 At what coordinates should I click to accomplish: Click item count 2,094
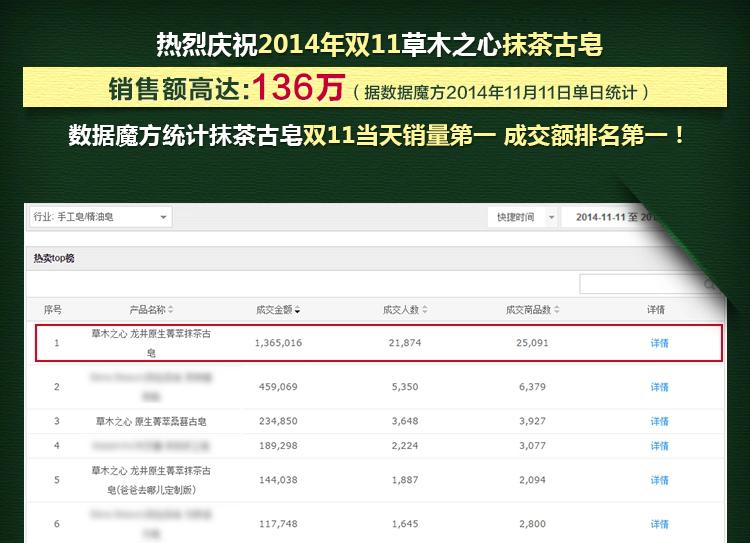(x=532, y=480)
